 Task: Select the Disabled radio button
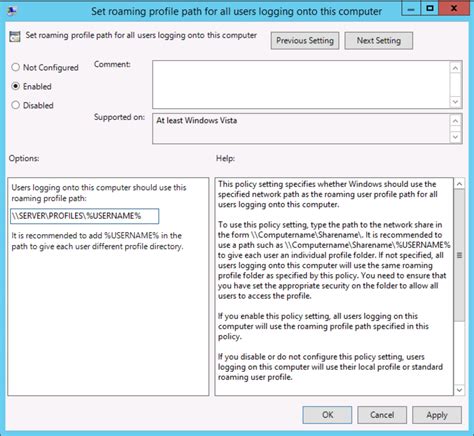point(16,105)
